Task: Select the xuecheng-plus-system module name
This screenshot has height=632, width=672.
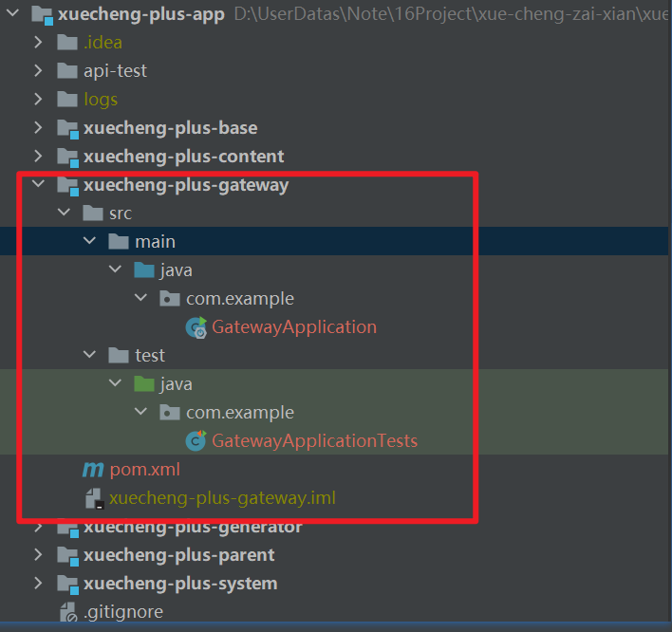Action: 180,584
